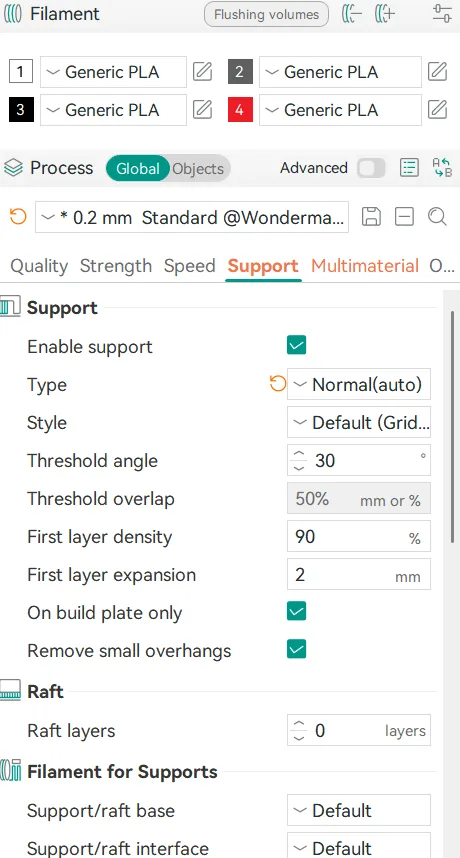
Task: Reset the Type setting using the orange arrow
Action: click(278, 384)
